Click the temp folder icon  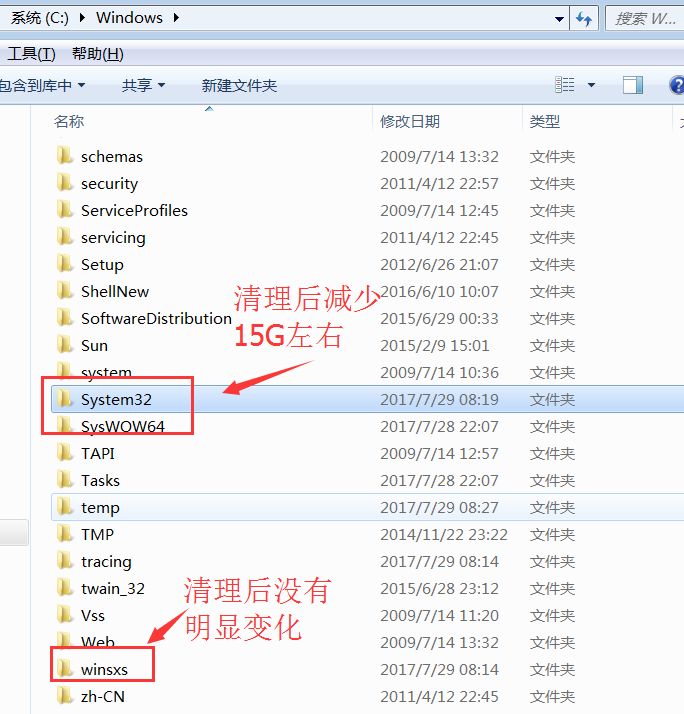pos(65,507)
